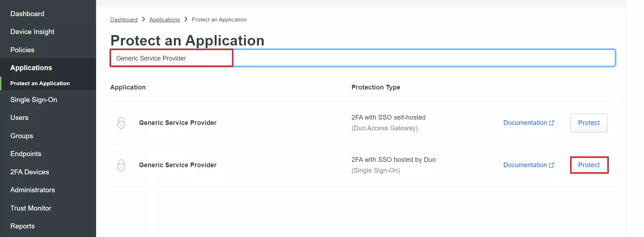Image resolution: width=644 pixels, height=237 pixels.
Task: Click '(Duo Access Gateway)' text
Action: pos(384,128)
